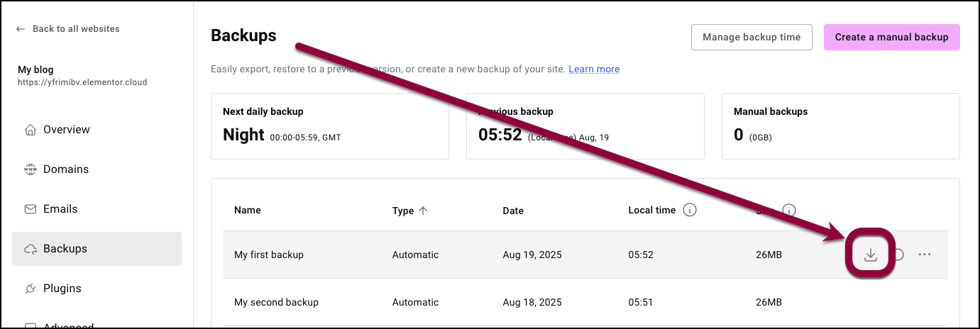This screenshot has width=980, height=329.
Task: Click the info icon next to Size column
Action: (788, 211)
